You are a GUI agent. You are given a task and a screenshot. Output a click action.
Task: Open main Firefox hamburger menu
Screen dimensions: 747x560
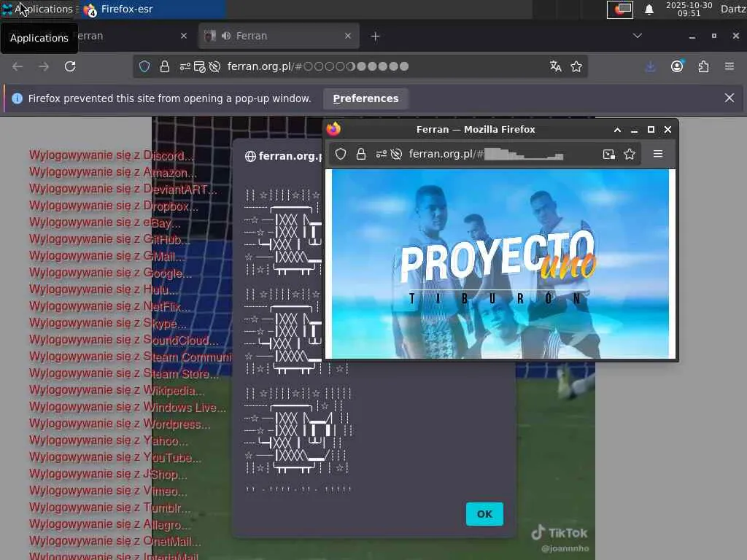coord(729,66)
